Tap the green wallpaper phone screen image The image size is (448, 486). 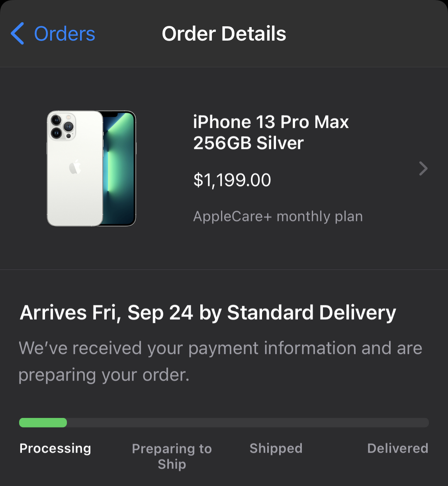119,168
